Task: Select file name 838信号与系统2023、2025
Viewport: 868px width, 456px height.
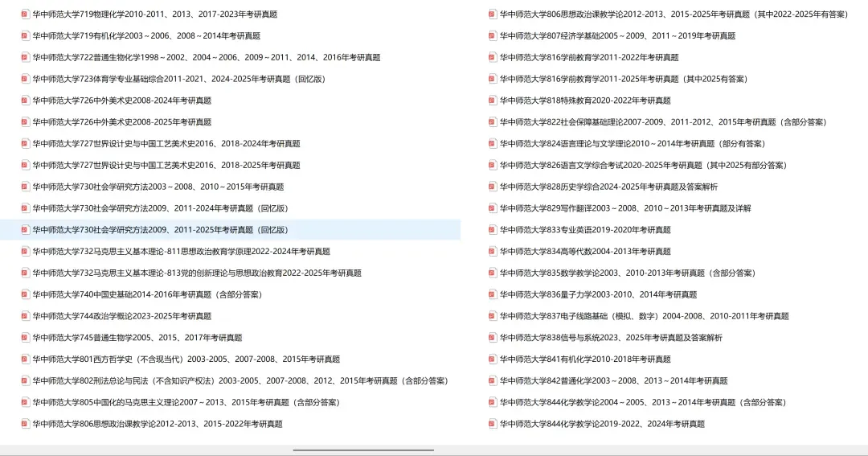Action: click(611, 338)
